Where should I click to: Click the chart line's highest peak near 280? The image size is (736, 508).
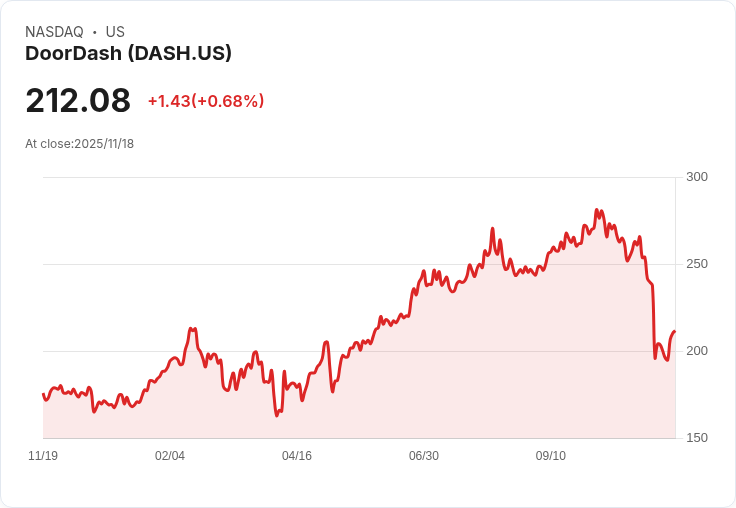coord(597,211)
